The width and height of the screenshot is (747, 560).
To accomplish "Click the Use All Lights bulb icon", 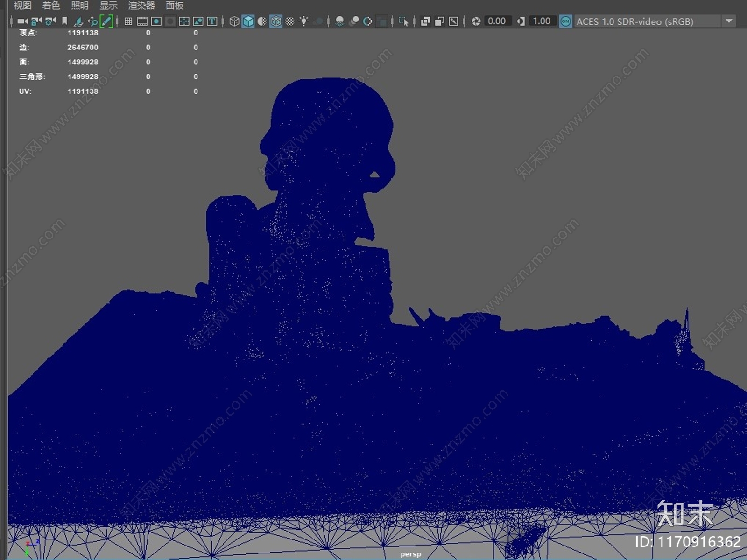I will click(x=304, y=21).
